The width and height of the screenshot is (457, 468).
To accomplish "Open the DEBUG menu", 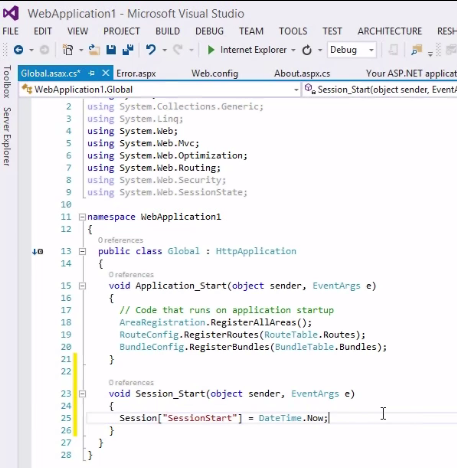I will click(209, 31).
